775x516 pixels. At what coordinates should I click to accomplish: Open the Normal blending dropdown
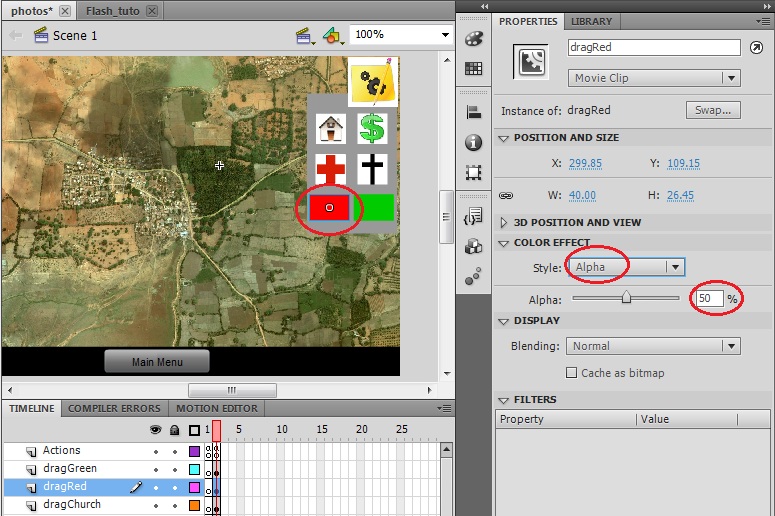click(x=653, y=346)
